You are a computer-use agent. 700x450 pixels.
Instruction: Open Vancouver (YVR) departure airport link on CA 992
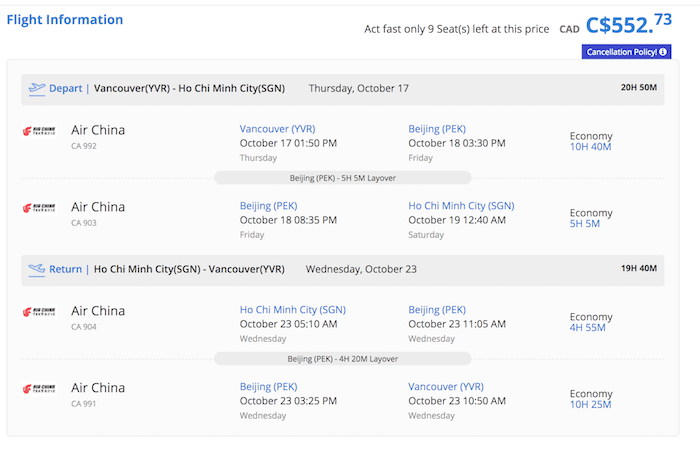(277, 129)
